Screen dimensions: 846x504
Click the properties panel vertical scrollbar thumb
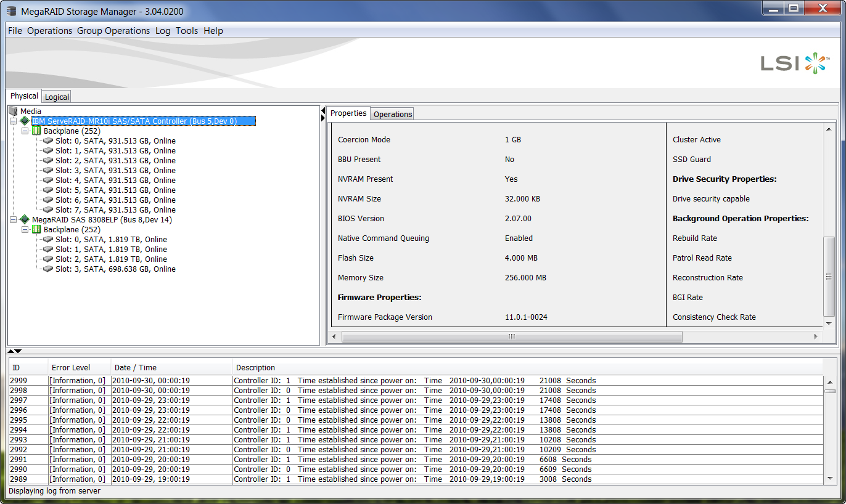829,277
